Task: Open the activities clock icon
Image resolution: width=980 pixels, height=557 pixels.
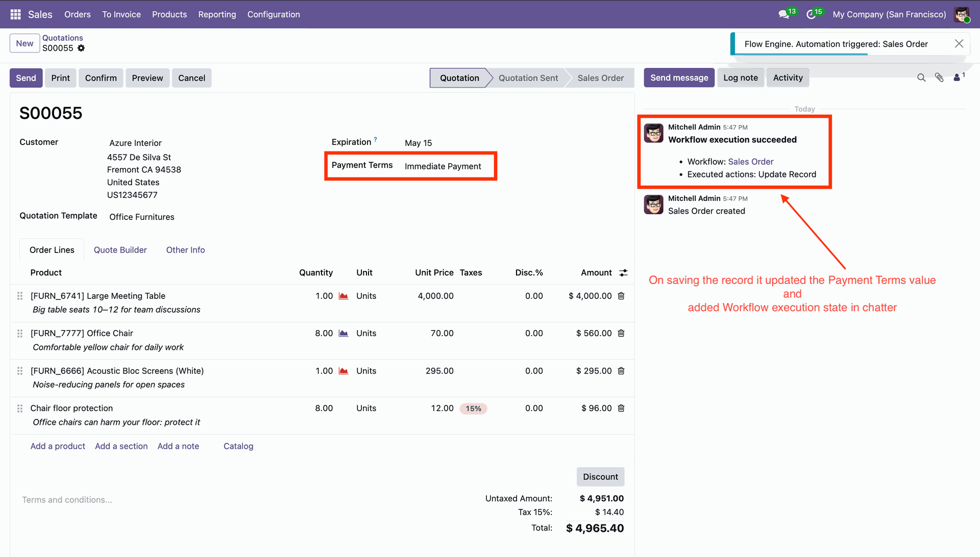Action: (x=811, y=14)
